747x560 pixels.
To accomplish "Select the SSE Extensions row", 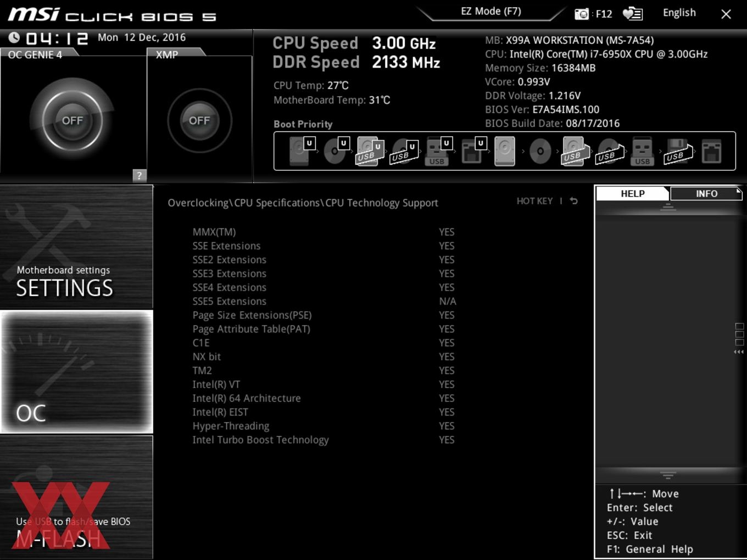I will pyautogui.click(x=324, y=245).
